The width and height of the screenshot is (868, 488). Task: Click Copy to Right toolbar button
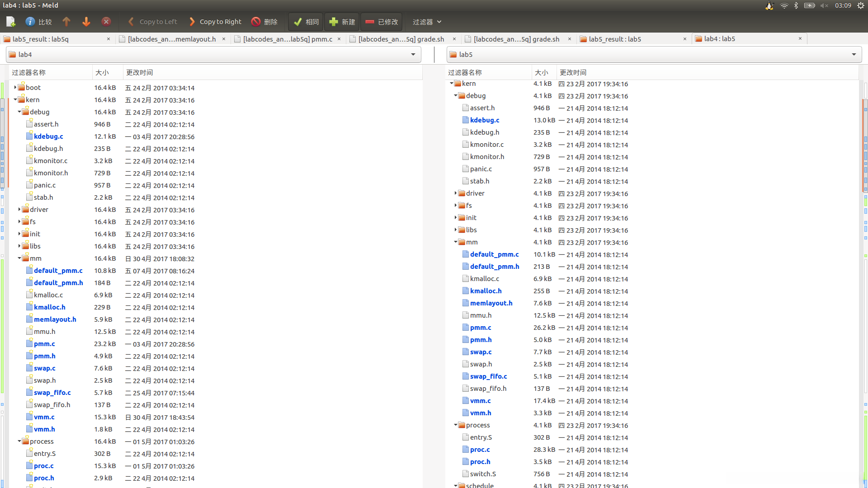coord(215,22)
